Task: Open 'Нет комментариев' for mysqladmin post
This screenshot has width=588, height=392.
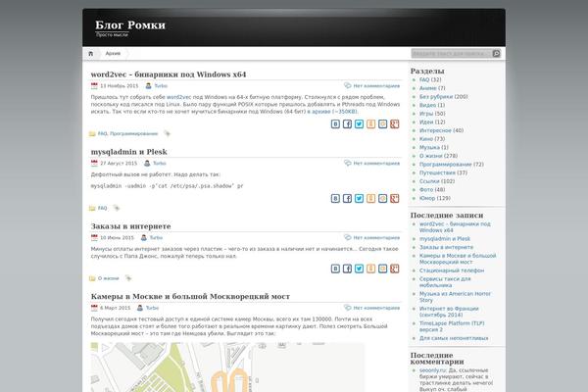Action: click(x=376, y=164)
